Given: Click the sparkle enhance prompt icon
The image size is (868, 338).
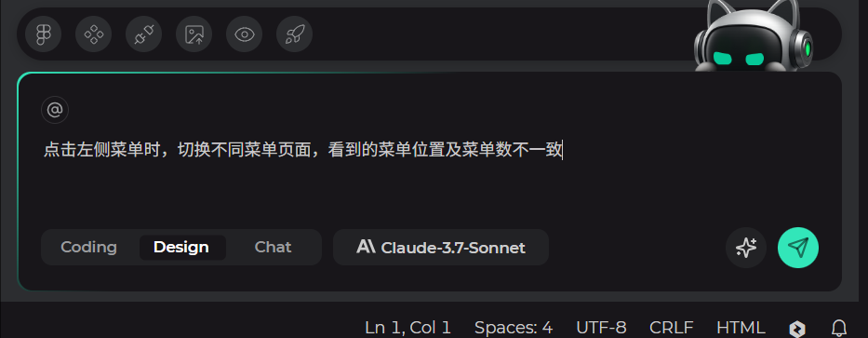Looking at the screenshot, I should pos(746,248).
